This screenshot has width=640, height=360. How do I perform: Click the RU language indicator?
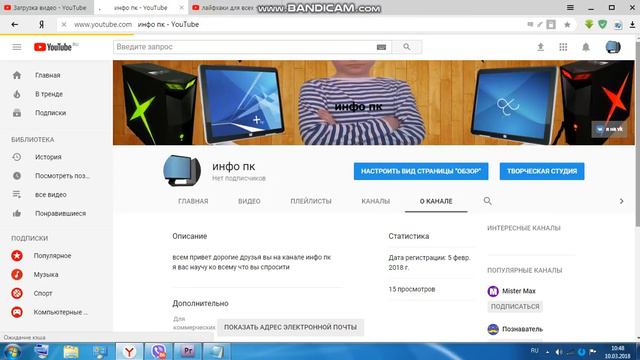(534, 351)
